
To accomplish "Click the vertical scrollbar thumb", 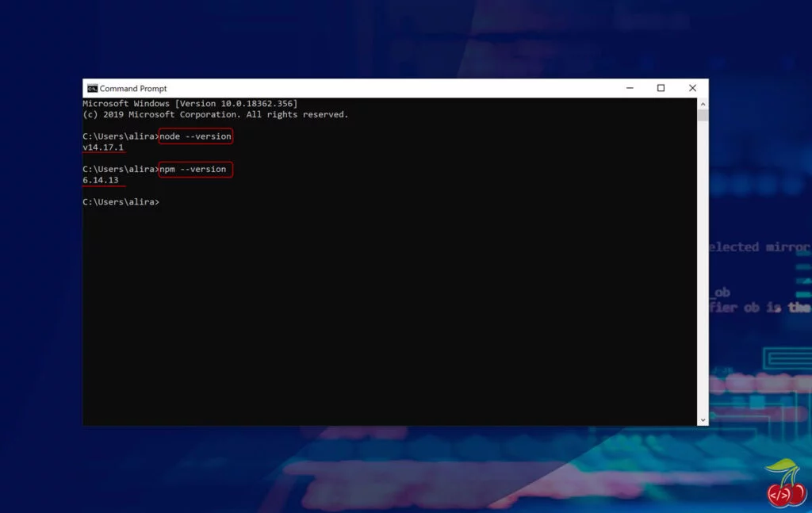I will tap(703, 115).
